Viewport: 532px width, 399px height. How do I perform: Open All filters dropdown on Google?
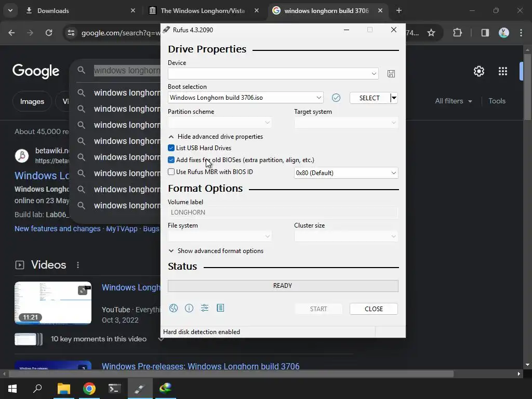(454, 101)
